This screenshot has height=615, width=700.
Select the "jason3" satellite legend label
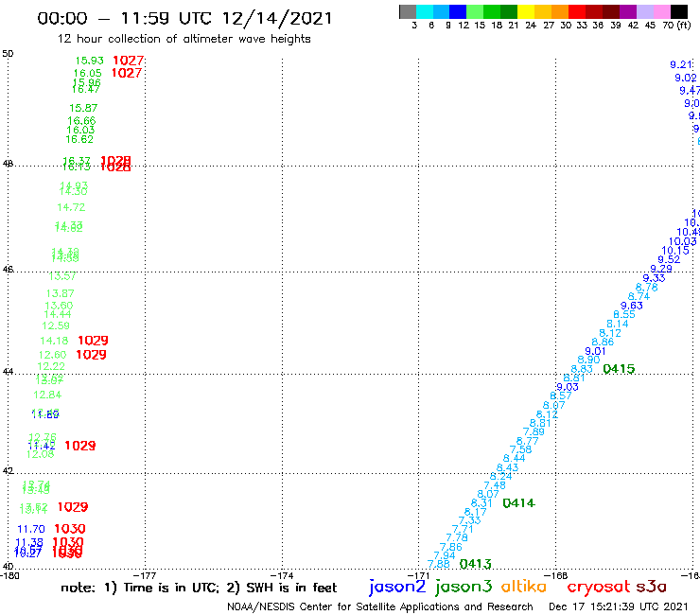click(x=464, y=587)
